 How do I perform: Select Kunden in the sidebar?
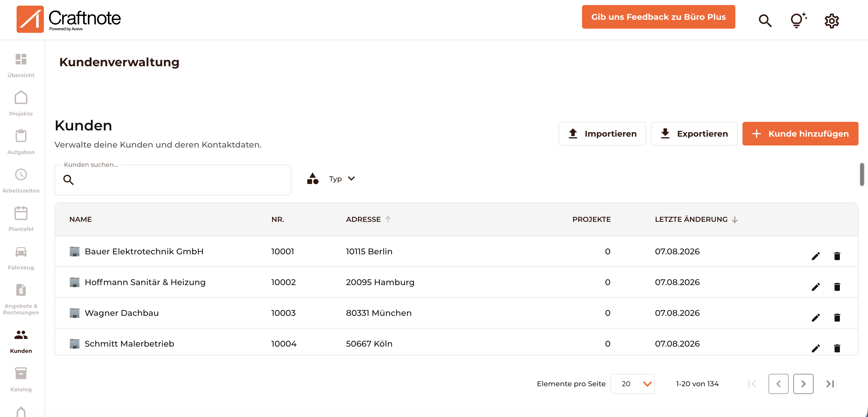click(x=21, y=341)
